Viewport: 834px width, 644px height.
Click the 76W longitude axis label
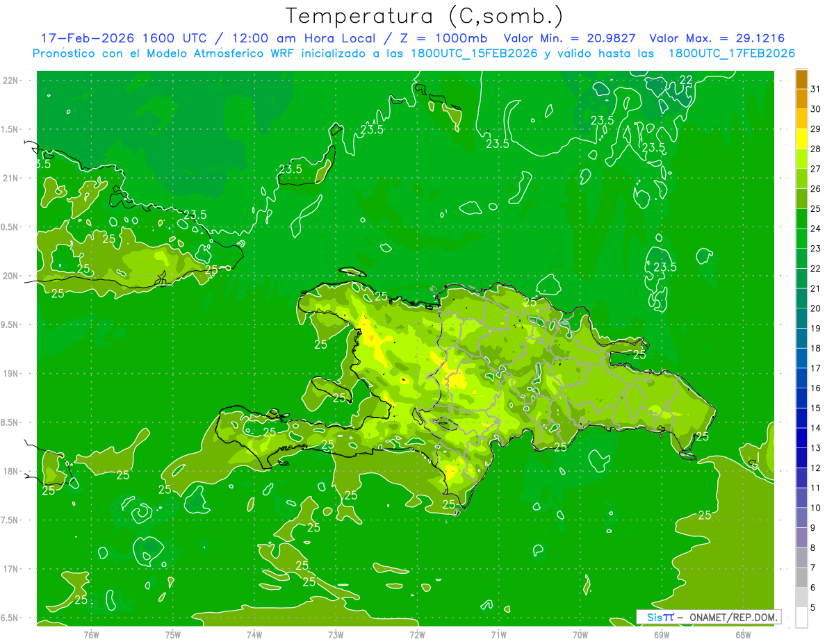pos(91,634)
